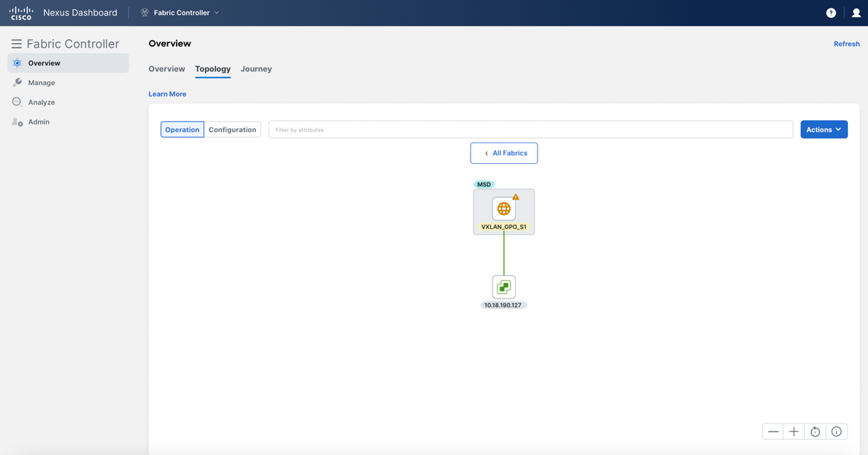Screen dimensions: 868x455
Task: Zoom out with the minus button
Action: 773,432
